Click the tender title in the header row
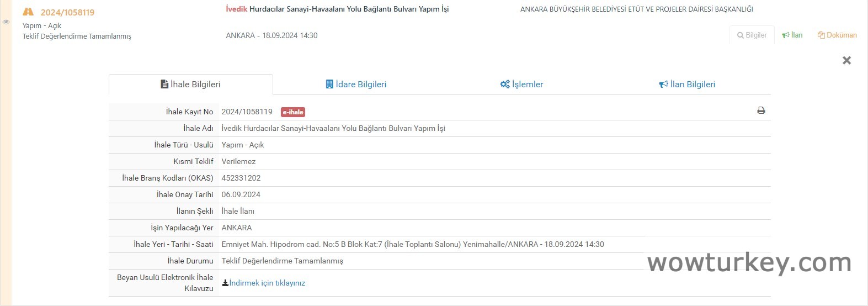 [x=337, y=9]
